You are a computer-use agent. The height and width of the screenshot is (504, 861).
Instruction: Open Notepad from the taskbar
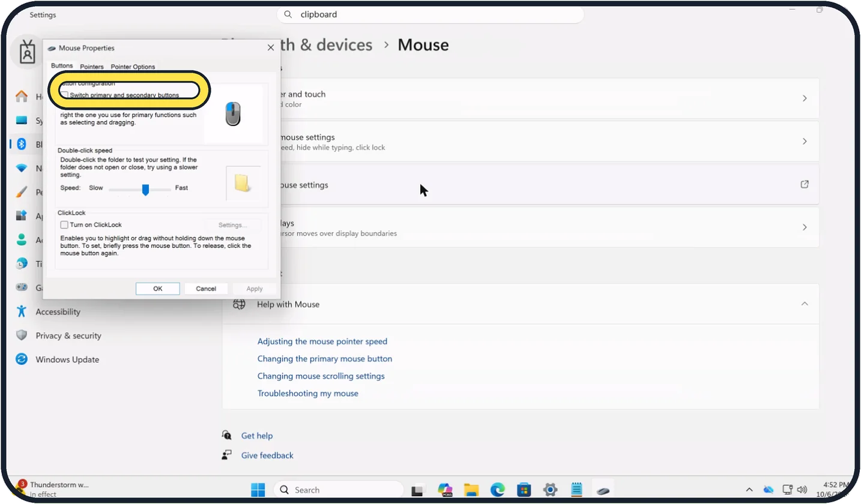pos(576,490)
